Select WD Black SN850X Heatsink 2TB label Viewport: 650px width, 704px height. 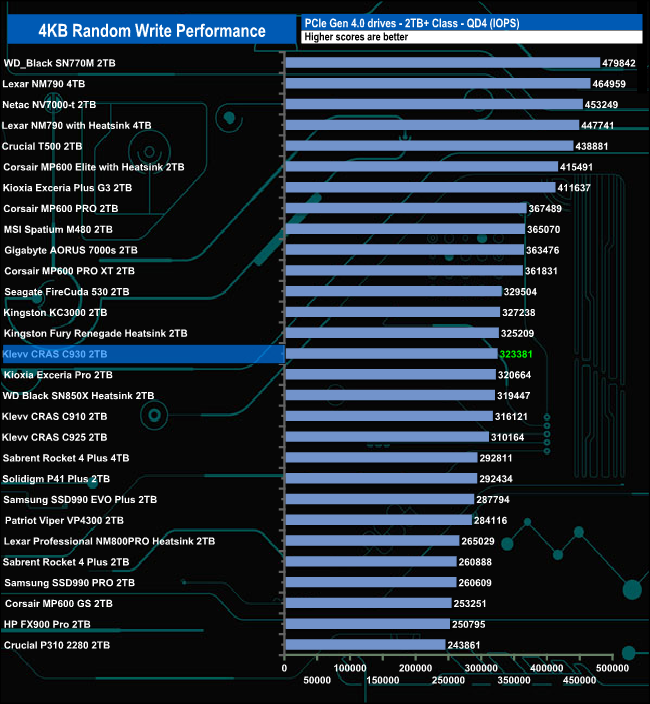[78, 396]
